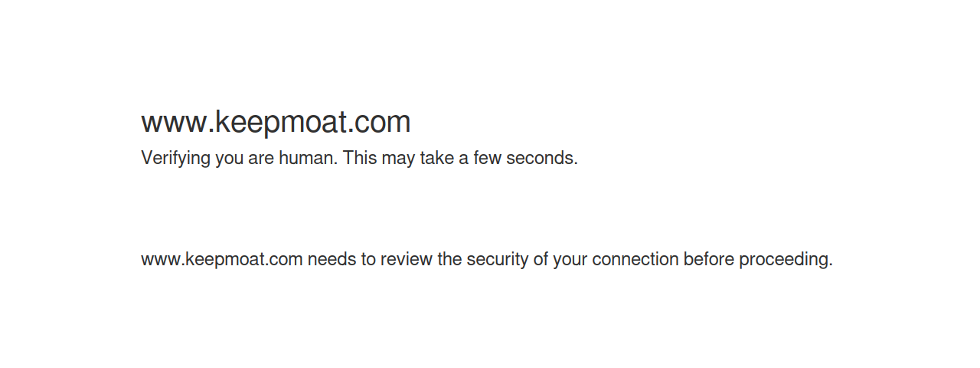Click the 'This may take a few seconds' text
The image size is (980, 368).
click(460, 158)
